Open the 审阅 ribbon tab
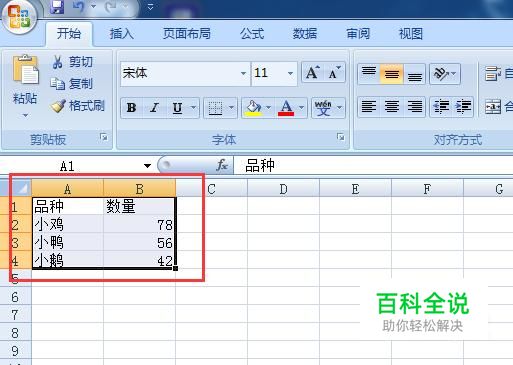The height and width of the screenshot is (365, 513). [358, 34]
